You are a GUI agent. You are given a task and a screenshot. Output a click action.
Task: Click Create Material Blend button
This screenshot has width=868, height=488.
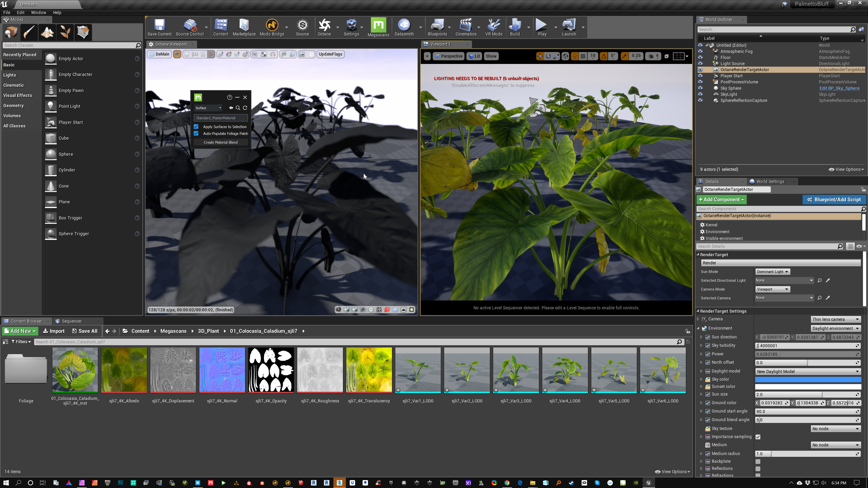point(220,142)
